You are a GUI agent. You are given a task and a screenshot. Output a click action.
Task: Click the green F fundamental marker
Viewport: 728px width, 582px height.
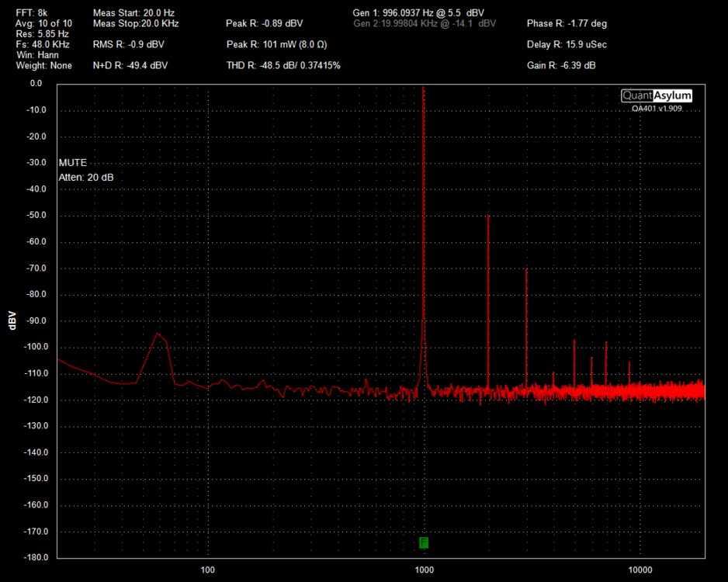[x=424, y=542]
